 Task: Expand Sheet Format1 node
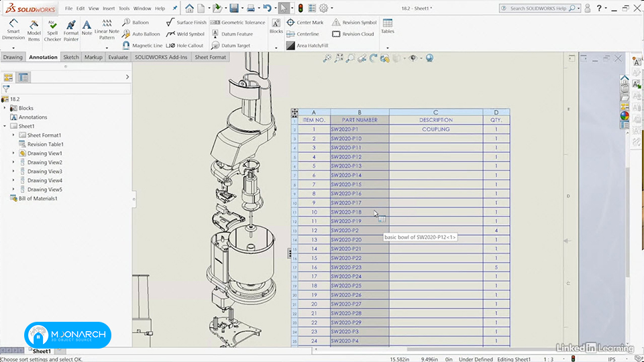[13, 135]
